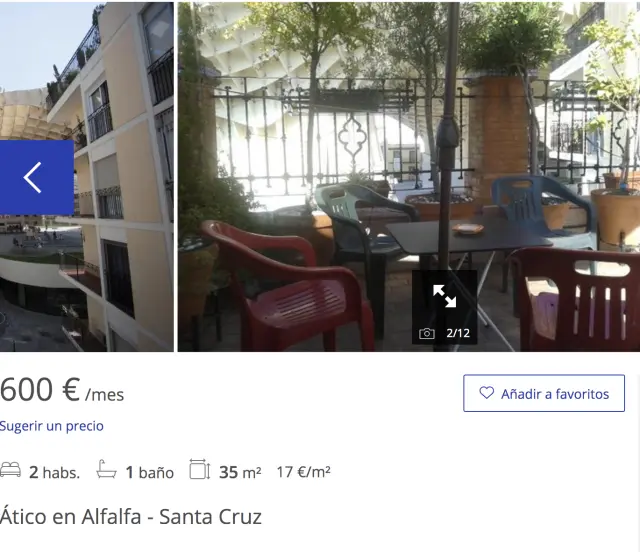Click the bed icon next to 2 habs.
The image size is (640, 552).
[x=11, y=470]
